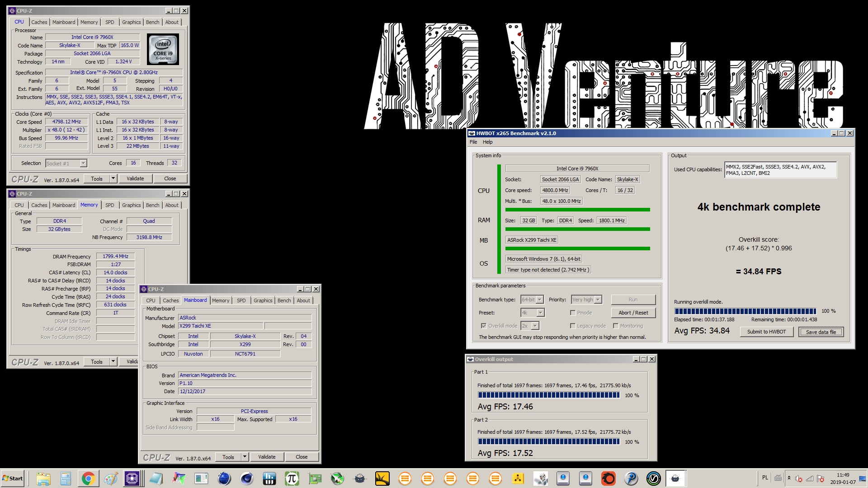
Task: Switch to Caches tab in top CPU-Z window
Action: [39, 22]
